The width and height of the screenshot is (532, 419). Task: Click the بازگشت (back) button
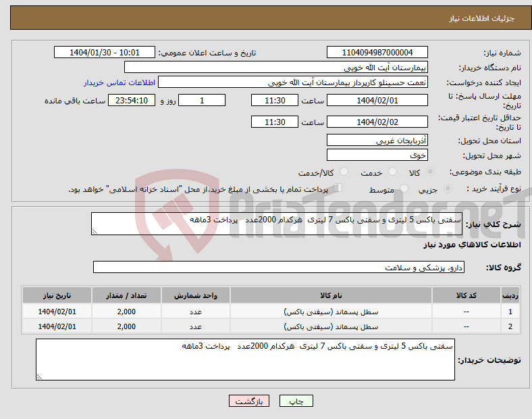click(249, 401)
